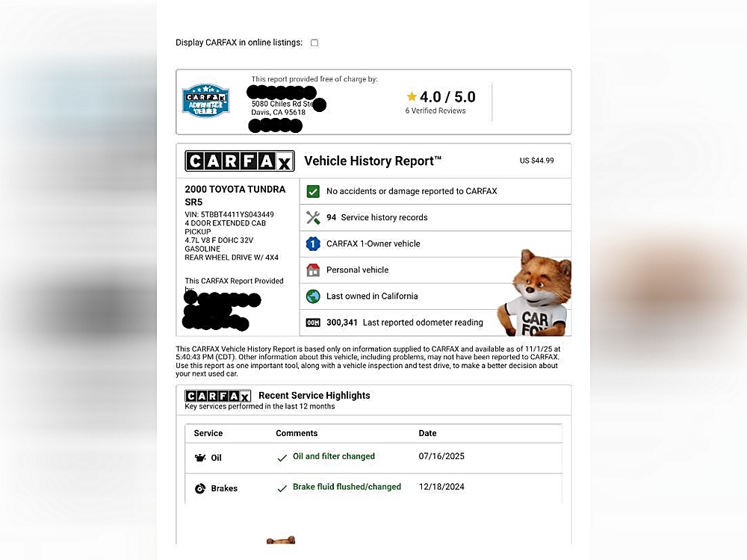Click Brake fluid flushed/changed comment
Viewport: 747px width, 560px height.
point(347,487)
